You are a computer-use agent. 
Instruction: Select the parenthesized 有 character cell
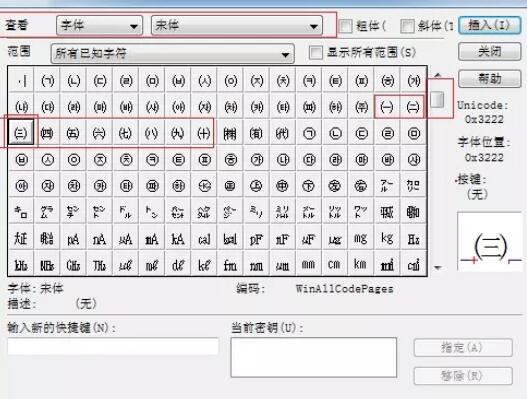[256, 133]
